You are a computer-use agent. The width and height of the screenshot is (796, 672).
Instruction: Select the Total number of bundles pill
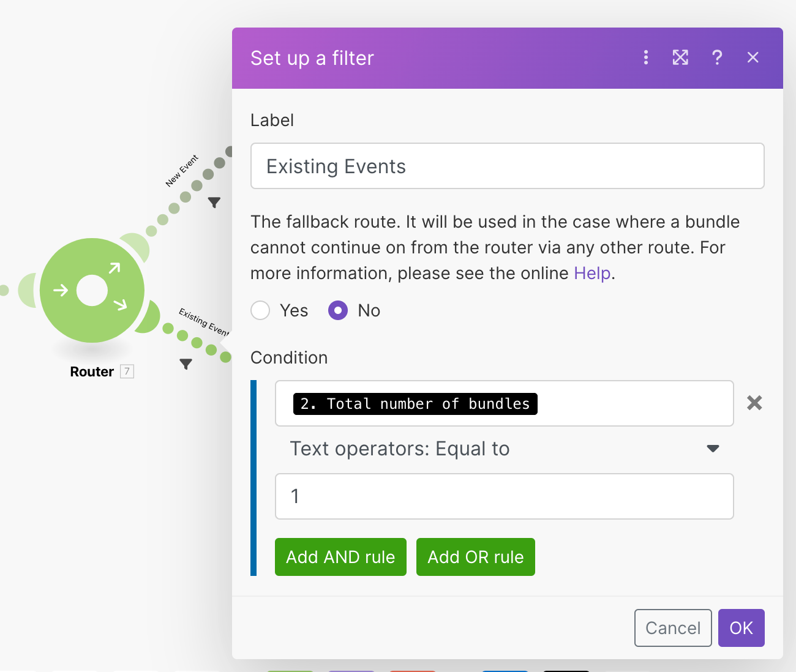pyautogui.click(x=415, y=404)
